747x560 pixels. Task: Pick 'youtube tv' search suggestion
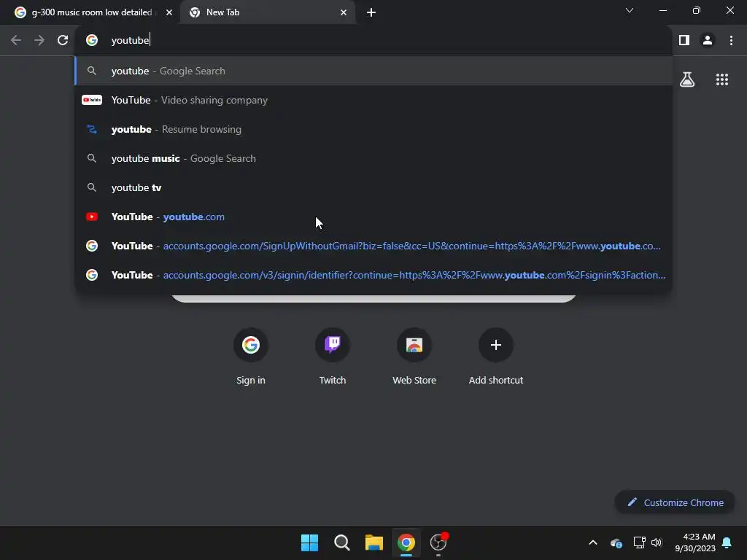373,187
